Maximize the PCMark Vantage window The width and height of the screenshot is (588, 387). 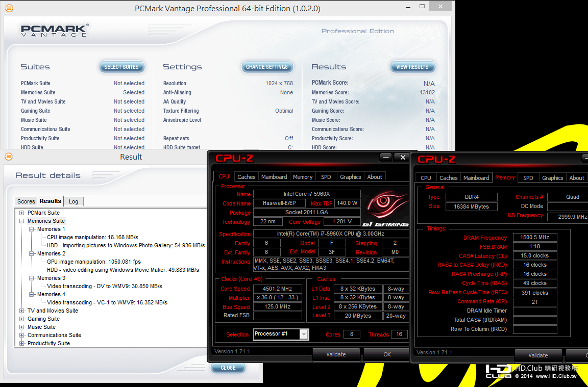point(422,6)
